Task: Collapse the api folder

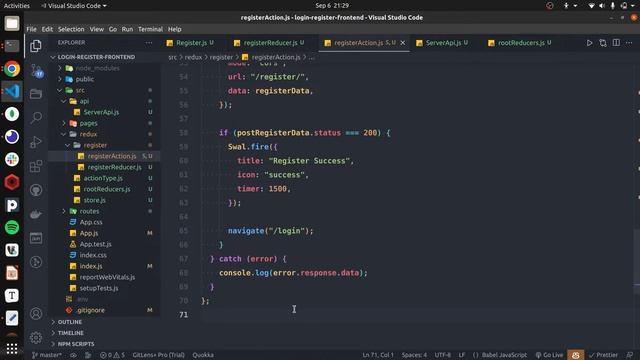Action: (x=84, y=101)
